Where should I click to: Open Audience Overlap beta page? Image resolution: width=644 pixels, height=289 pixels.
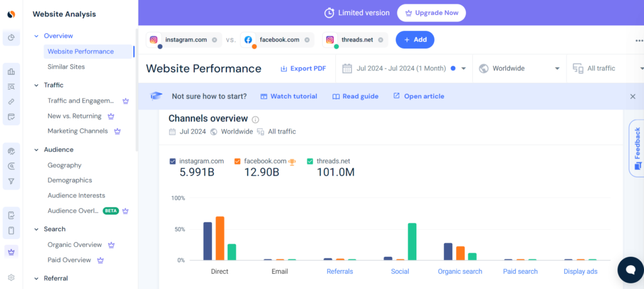pos(74,211)
